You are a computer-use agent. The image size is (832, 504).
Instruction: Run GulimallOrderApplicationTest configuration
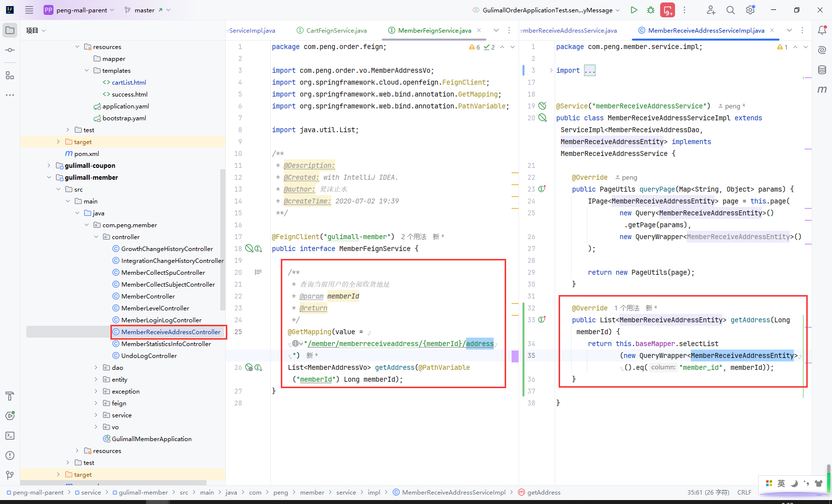click(x=634, y=10)
